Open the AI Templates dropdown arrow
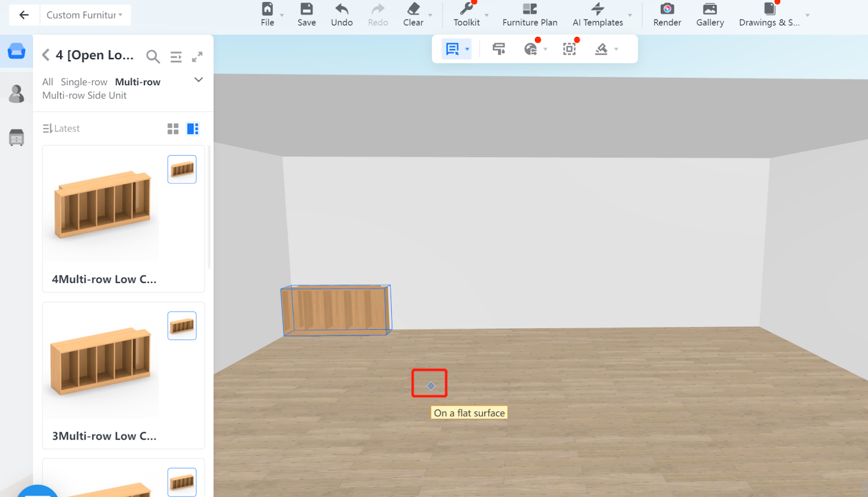 (x=630, y=15)
